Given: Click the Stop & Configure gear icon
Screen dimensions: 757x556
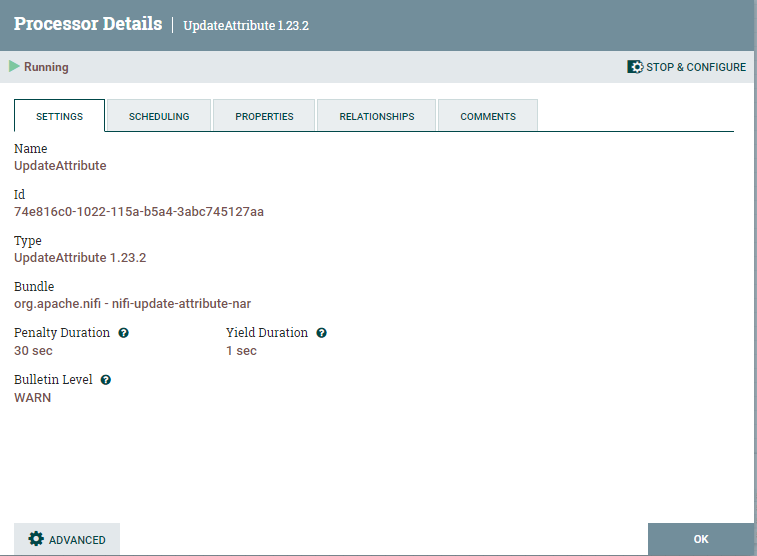Looking at the screenshot, I should tap(635, 67).
